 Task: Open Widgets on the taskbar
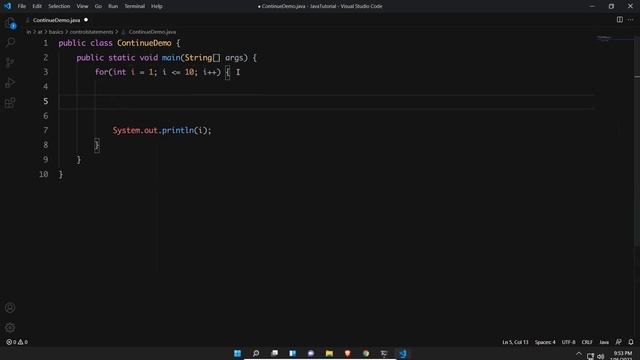pyautogui.click(x=293, y=353)
